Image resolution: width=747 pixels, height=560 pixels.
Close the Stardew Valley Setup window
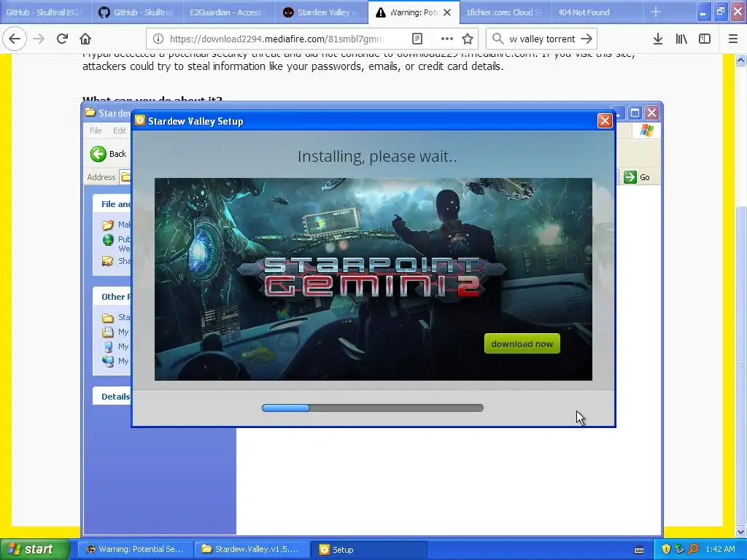pyautogui.click(x=605, y=121)
